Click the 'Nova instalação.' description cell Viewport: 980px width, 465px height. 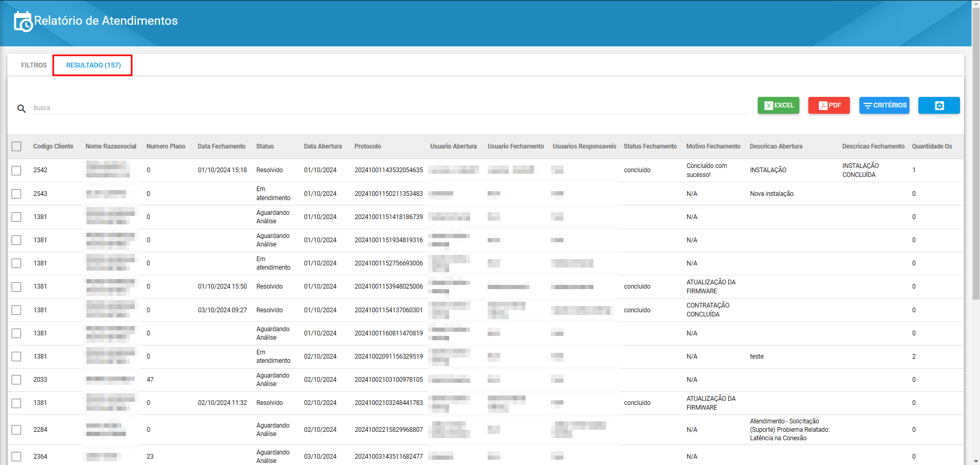(x=773, y=194)
